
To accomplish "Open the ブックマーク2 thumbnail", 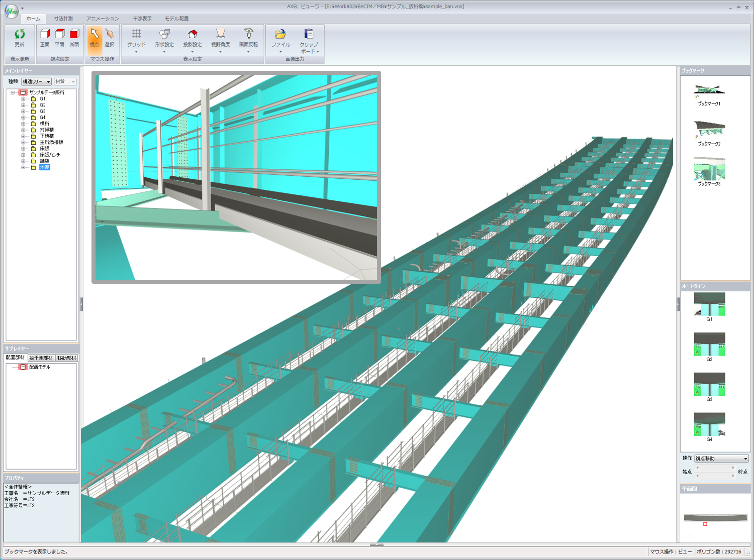I will [709, 130].
